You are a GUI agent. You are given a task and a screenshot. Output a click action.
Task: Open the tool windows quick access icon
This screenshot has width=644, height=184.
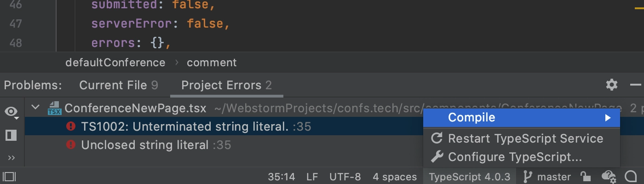(x=9, y=177)
